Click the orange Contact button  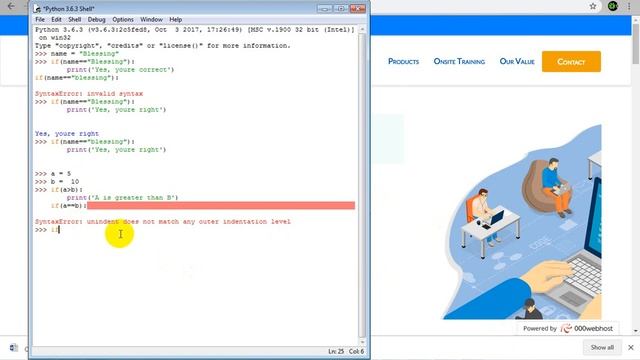point(571,62)
